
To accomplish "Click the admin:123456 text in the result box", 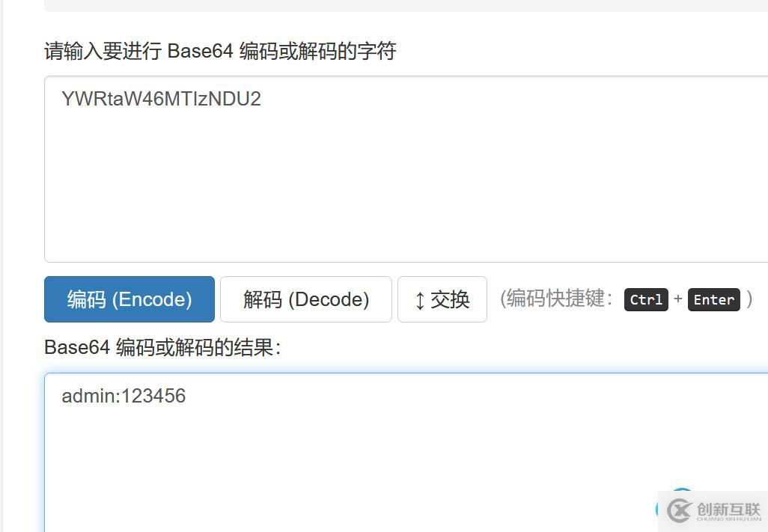I will pos(124,396).
